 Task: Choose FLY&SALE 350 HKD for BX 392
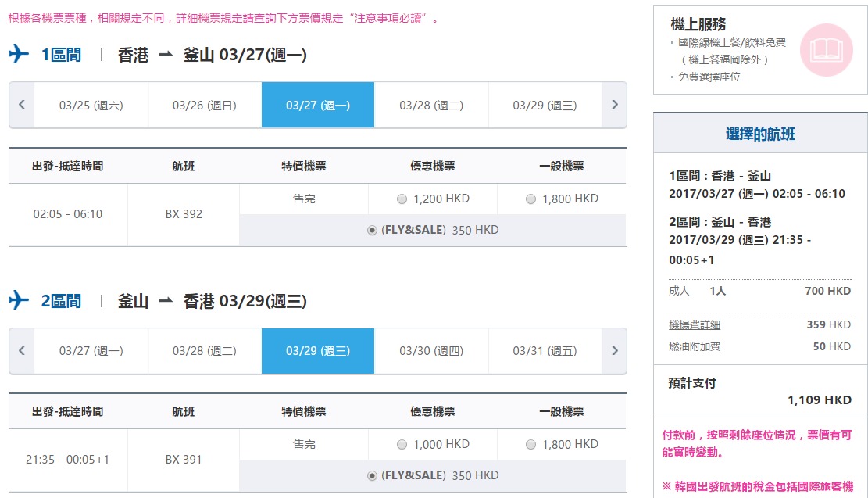point(372,231)
